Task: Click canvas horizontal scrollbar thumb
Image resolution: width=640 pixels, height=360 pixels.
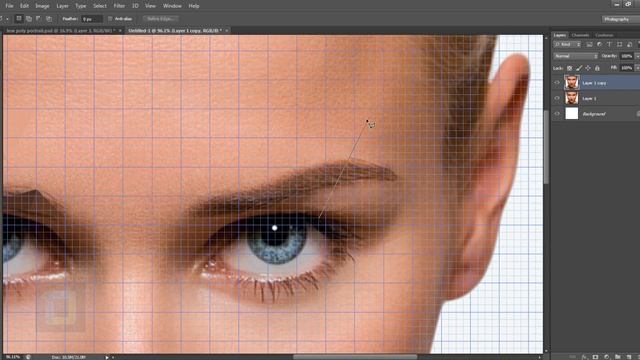Action: (x=355, y=357)
